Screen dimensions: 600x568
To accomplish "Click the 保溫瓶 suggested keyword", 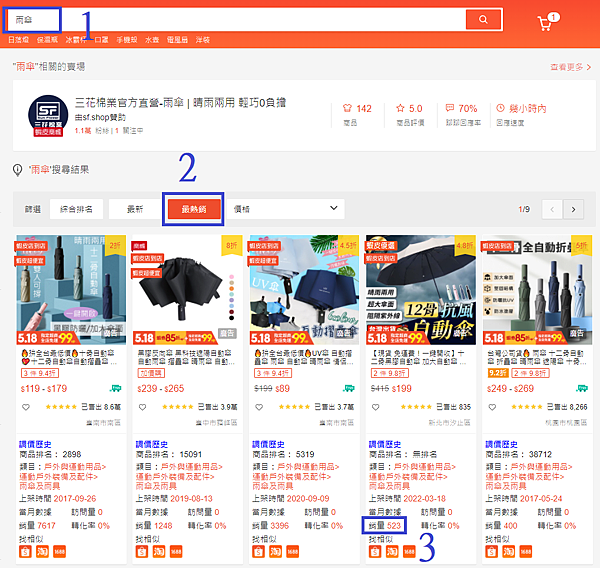I will tap(47, 40).
